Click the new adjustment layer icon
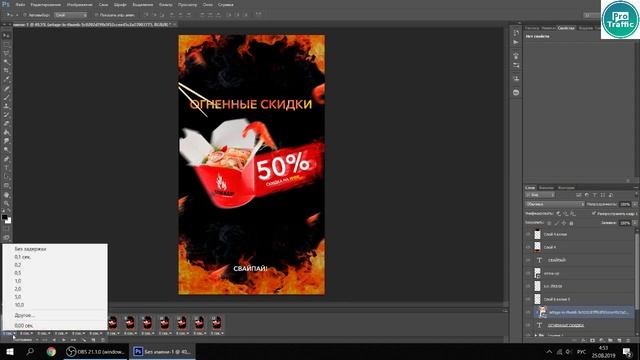Screen dimensions: 640x360 pos(601,340)
